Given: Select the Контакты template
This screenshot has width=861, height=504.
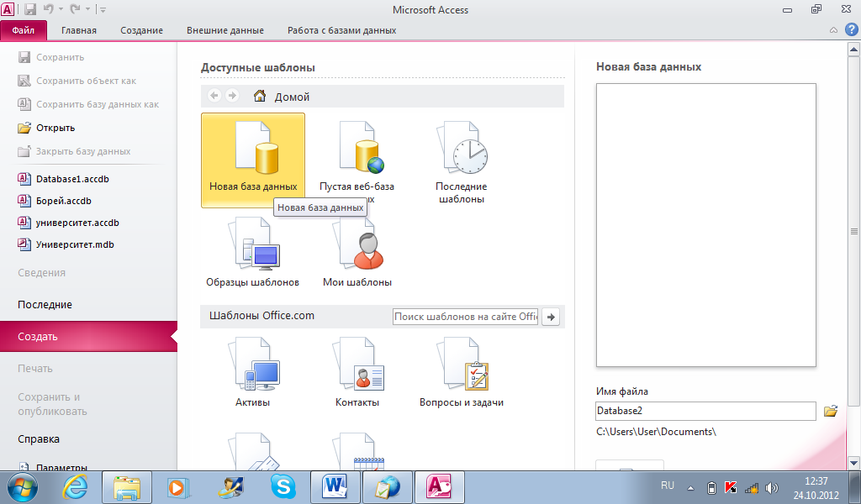Looking at the screenshot, I should click(x=357, y=372).
